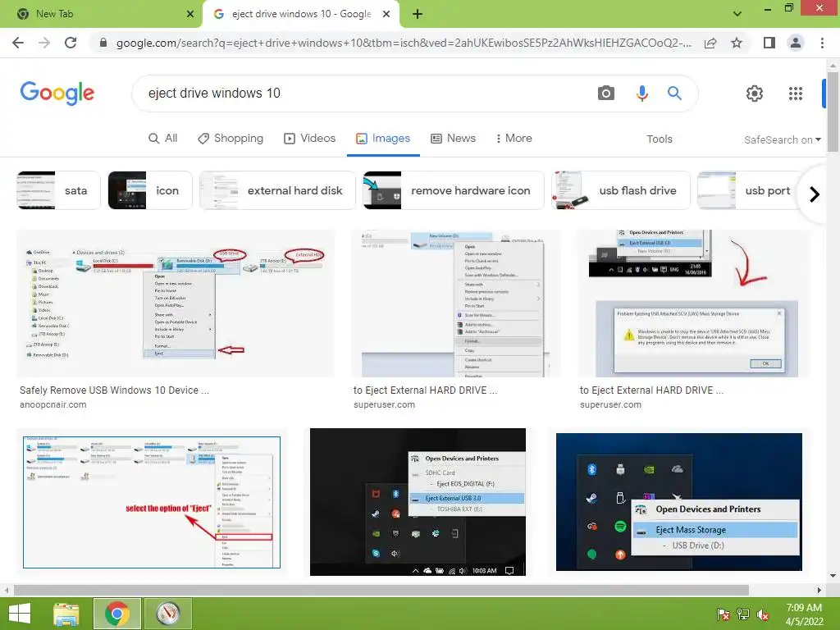
Task: Click the muted volume tray icon
Action: point(763,614)
